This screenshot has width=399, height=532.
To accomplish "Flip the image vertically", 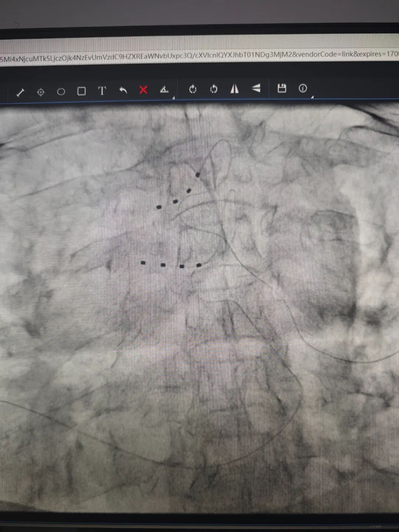I will pyautogui.click(x=256, y=88).
